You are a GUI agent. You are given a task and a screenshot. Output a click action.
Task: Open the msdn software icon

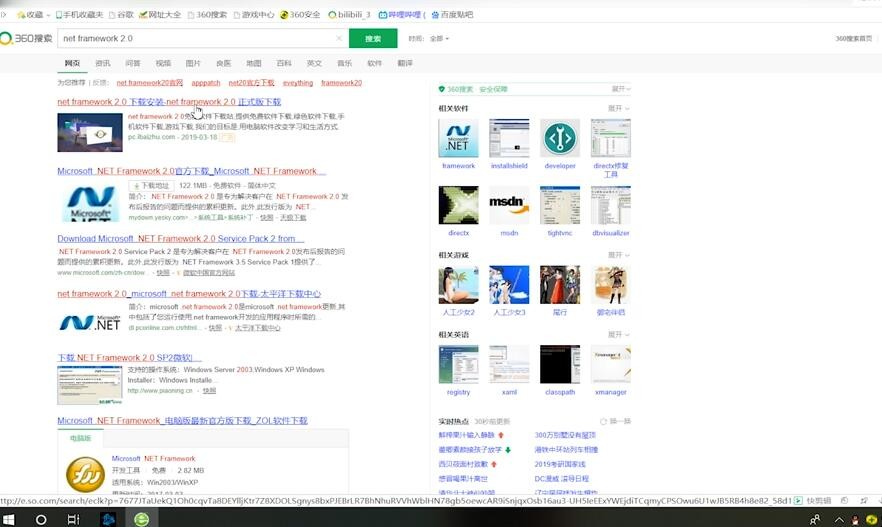click(x=509, y=205)
